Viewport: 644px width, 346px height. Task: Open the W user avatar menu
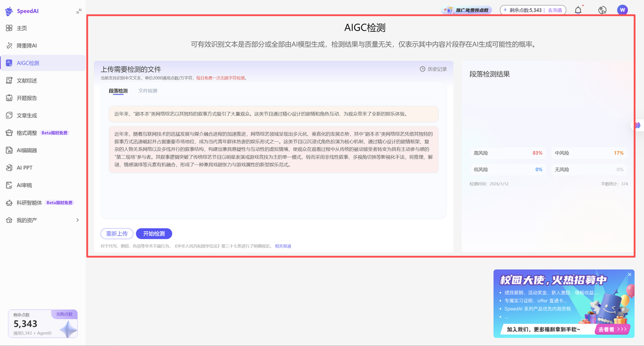click(x=622, y=10)
